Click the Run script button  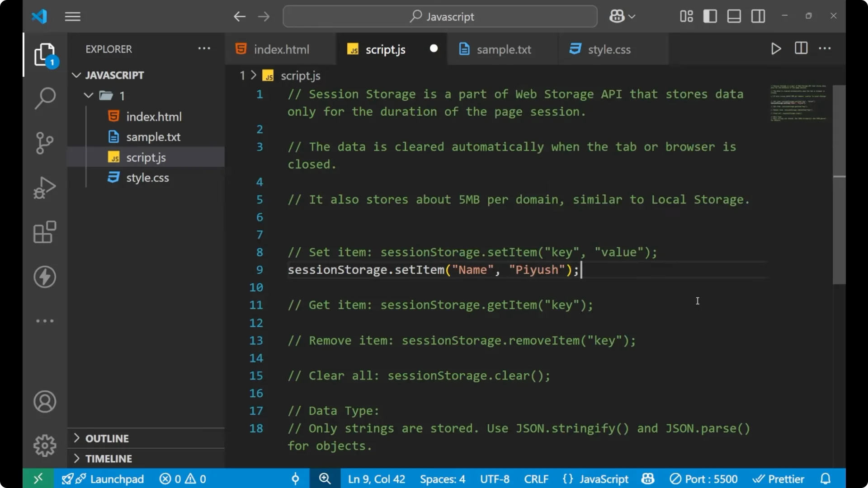[776, 49]
